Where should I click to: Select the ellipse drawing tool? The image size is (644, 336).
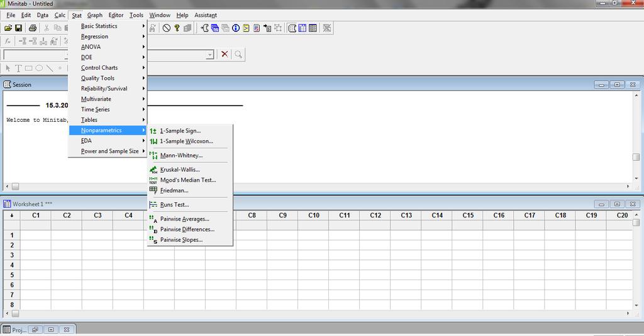point(39,68)
